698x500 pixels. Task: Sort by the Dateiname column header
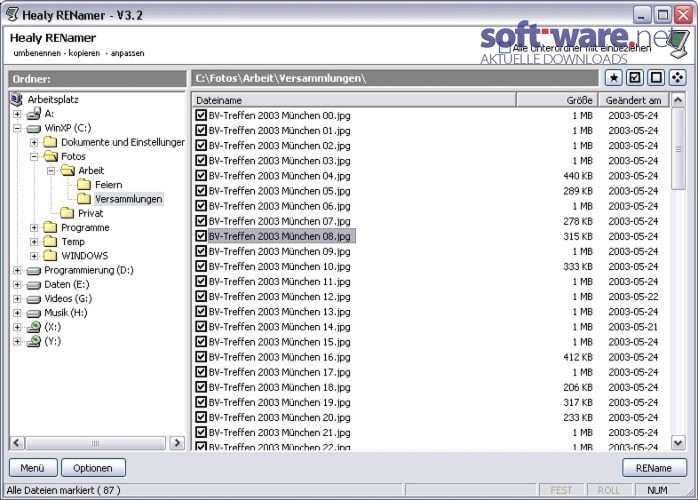pyautogui.click(x=354, y=100)
